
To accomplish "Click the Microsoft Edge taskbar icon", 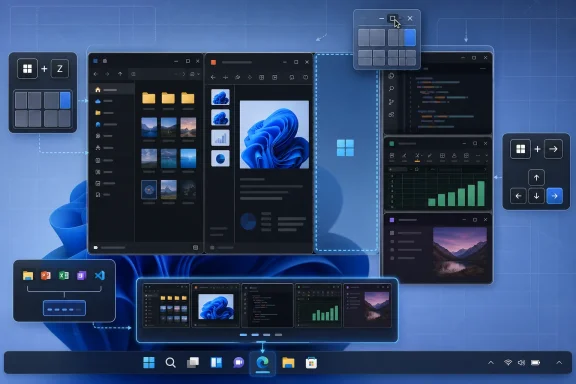I will pos(262,363).
